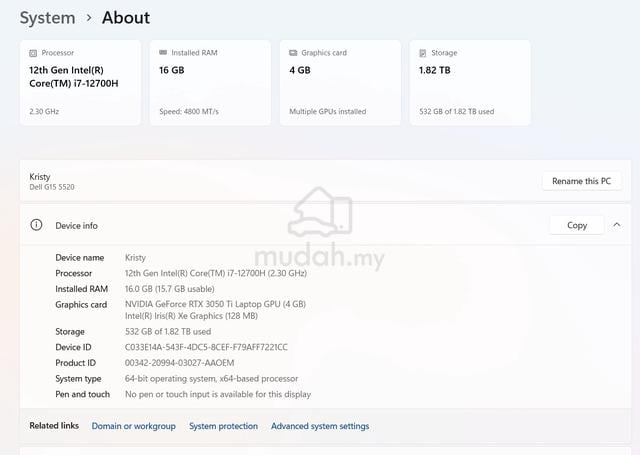This screenshot has height=455, width=640.
Task: Click the Graphics card icon
Action: [x=293, y=53]
